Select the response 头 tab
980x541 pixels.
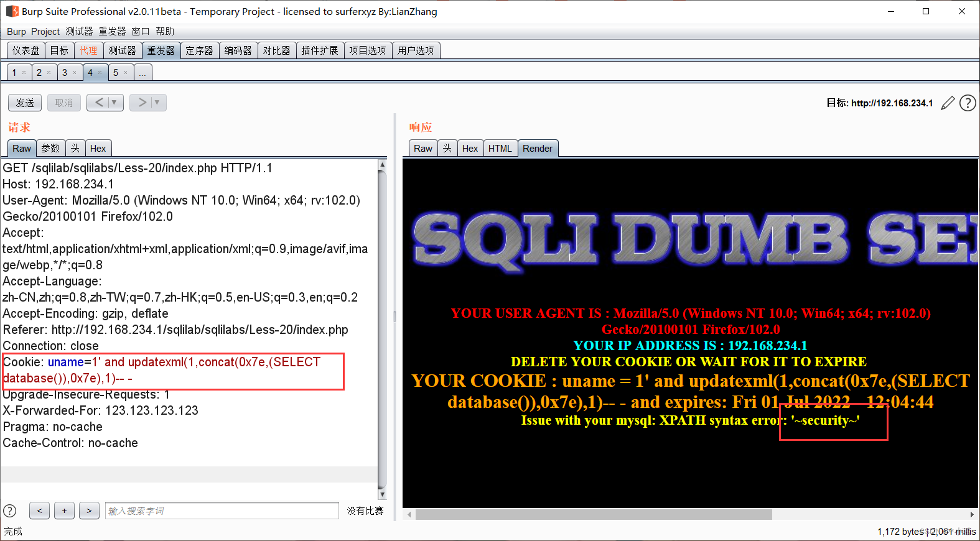447,148
